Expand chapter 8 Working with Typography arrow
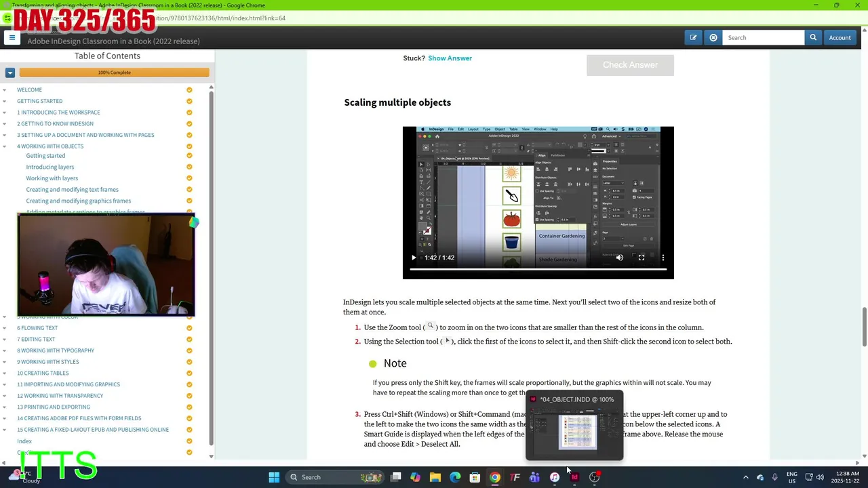 click(4, 350)
